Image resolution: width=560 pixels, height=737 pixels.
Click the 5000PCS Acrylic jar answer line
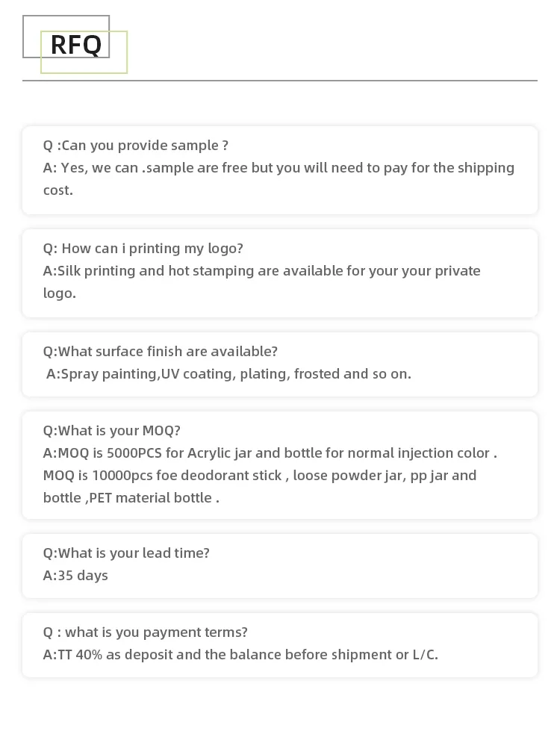coord(270,453)
